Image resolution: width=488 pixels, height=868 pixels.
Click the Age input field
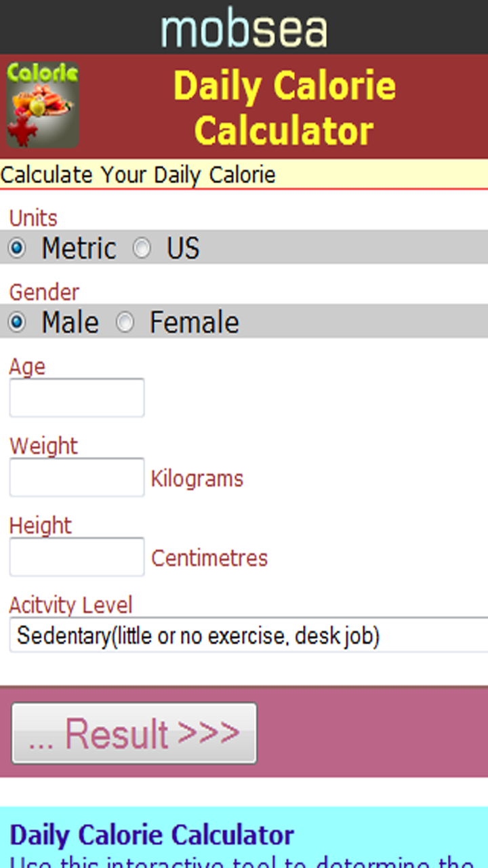pos(77,397)
